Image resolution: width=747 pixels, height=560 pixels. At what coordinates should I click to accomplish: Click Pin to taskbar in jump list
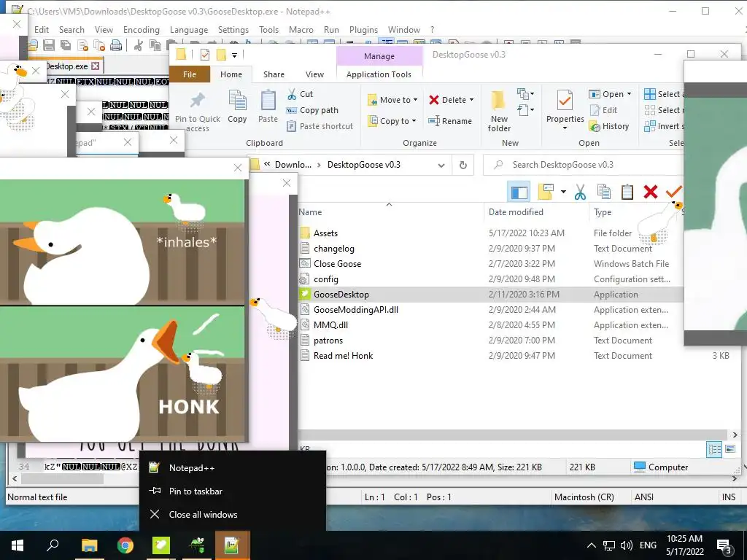click(x=233, y=491)
